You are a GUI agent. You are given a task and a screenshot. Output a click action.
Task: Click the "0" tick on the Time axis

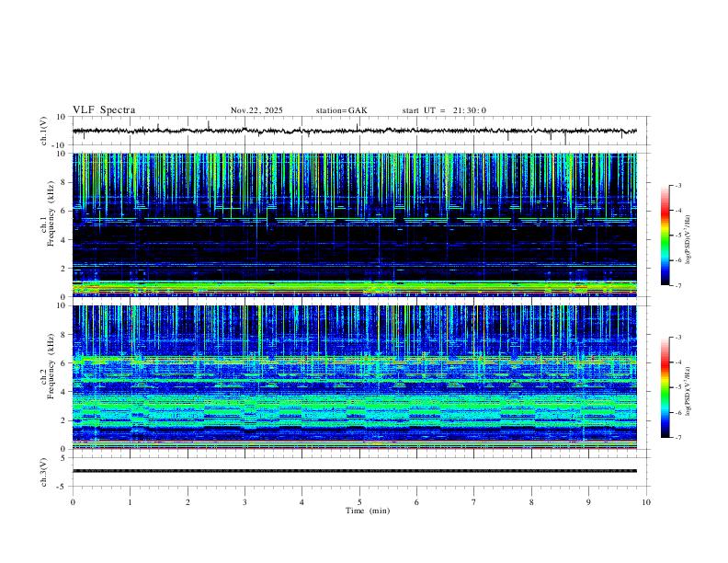click(x=73, y=502)
